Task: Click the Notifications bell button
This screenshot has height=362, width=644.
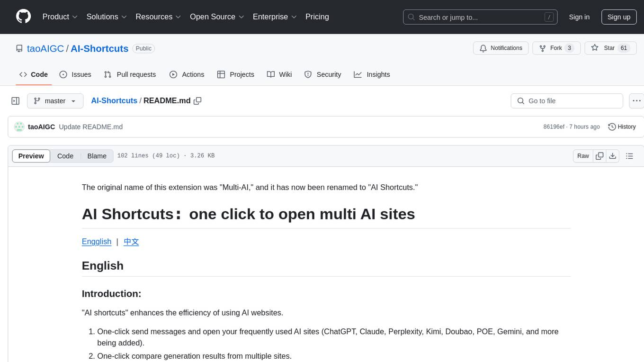Action: pos(501,48)
